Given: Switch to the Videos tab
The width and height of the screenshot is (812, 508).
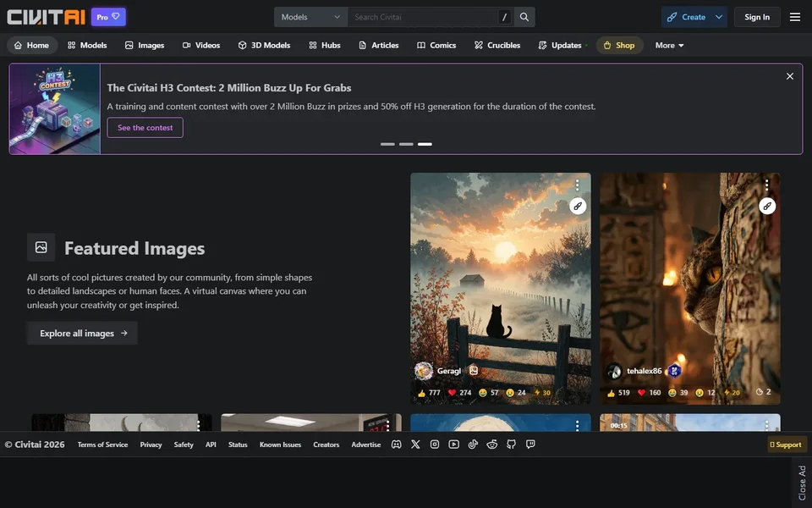Looking at the screenshot, I should 201,45.
